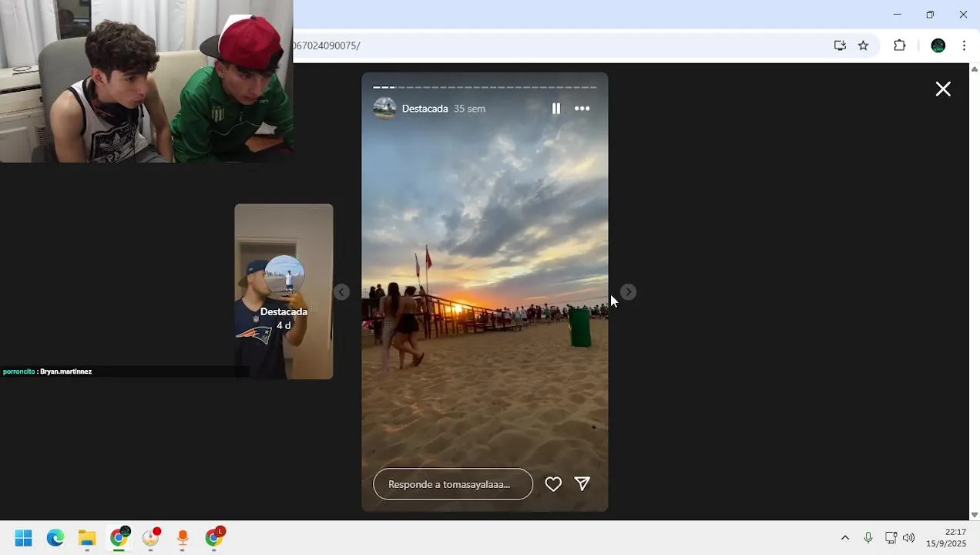The image size is (980, 555).
Task: Click the install app icon in address bar
Action: [x=840, y=45]
